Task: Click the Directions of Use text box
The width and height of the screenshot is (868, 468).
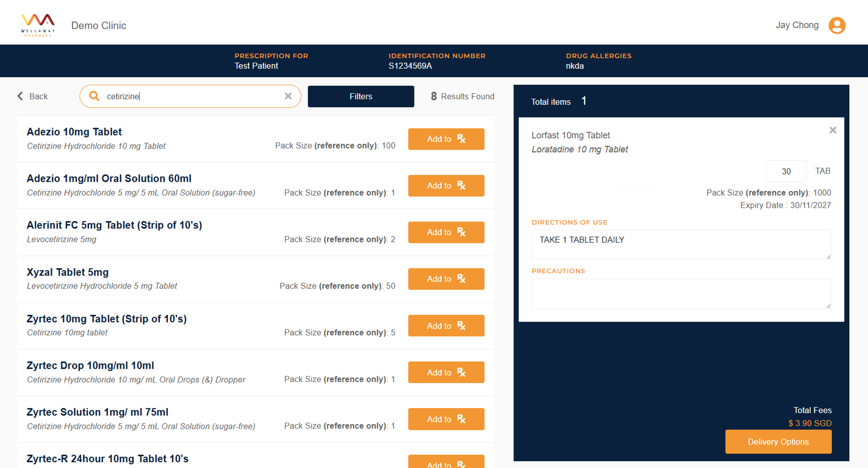Action: click(x=681, y=245)
